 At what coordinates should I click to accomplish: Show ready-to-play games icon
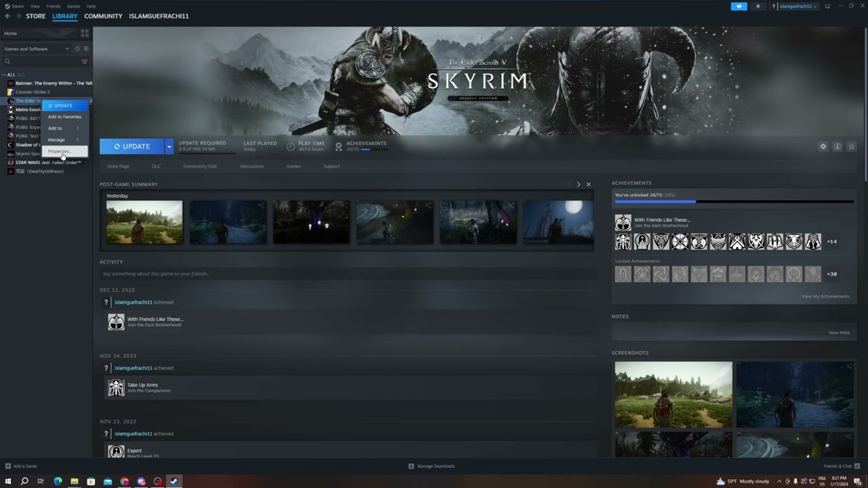(x=86, y=49)
